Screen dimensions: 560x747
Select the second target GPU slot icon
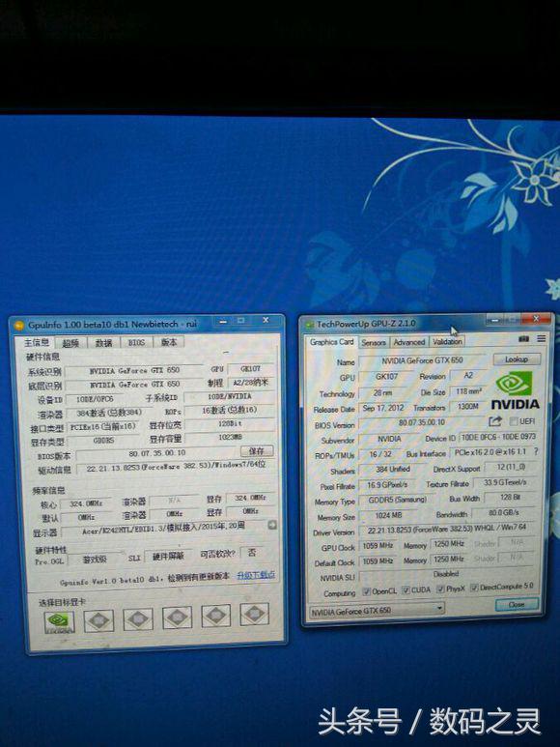(x=98, y=620)
